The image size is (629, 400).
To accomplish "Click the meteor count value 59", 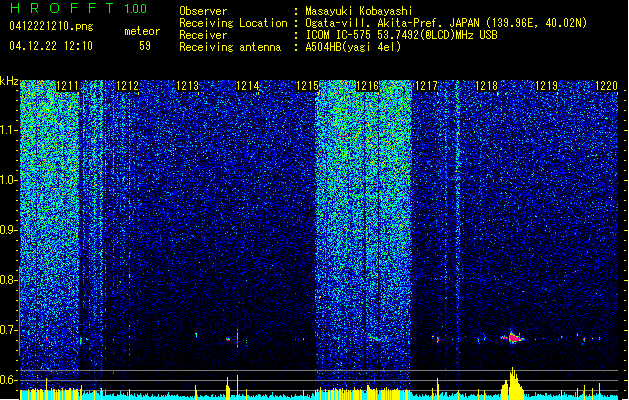I will tap(145, 46).
